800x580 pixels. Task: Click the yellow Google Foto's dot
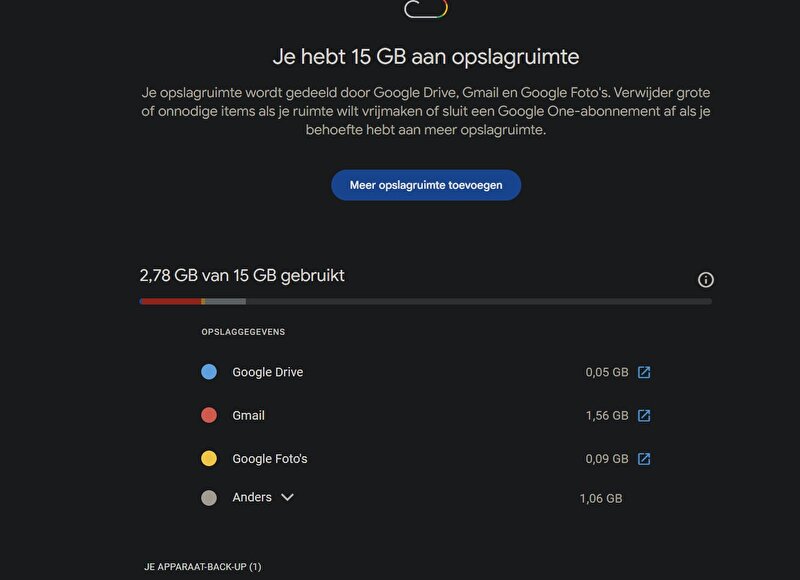click(209, 459)
